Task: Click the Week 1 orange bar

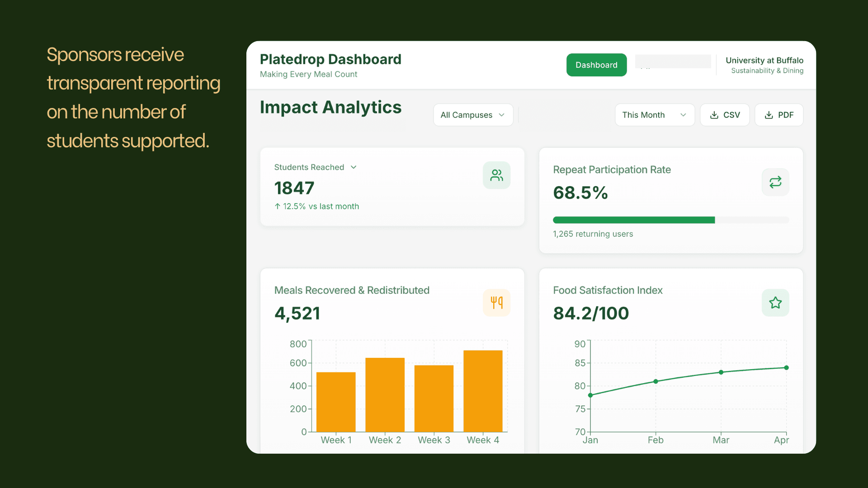Action: (336, 402)
